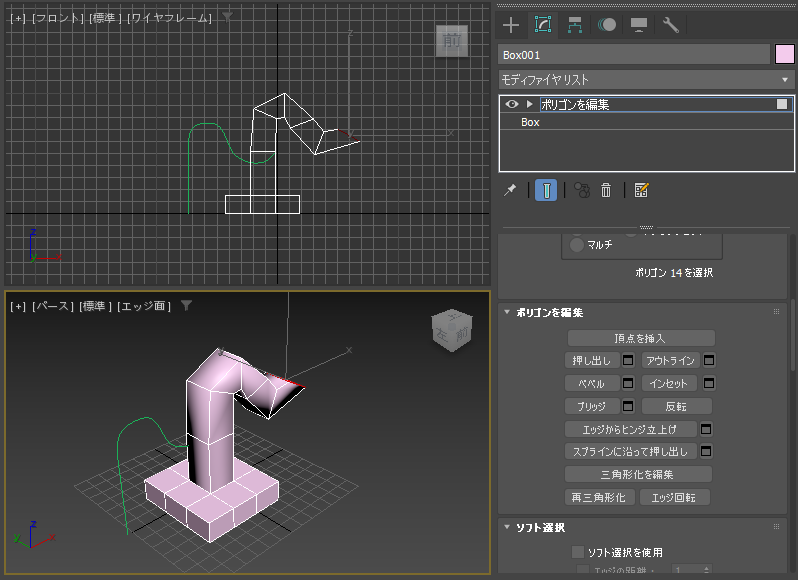Click the アウトライン button
The height and width of the screenshot is (580, 798).
670,361
